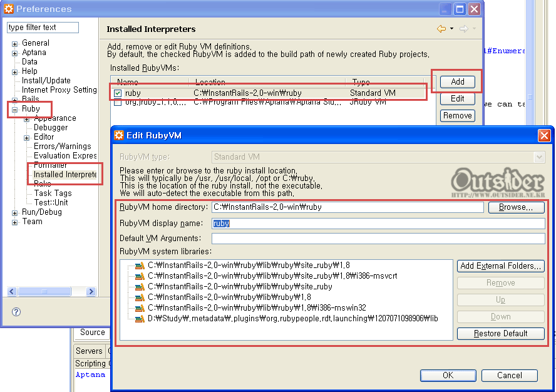Click library icon for D:\Study entry

(x=140, y=319)
